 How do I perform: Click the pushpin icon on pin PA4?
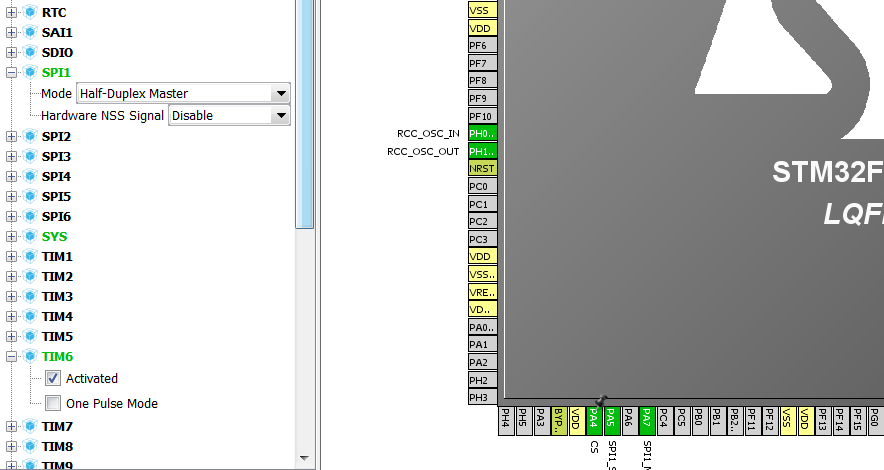(601, 401)
